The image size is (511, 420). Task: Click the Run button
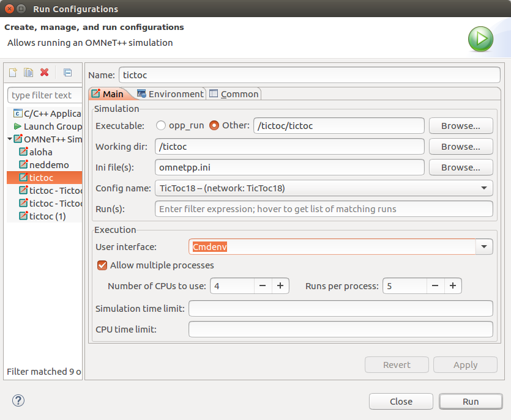471,402
